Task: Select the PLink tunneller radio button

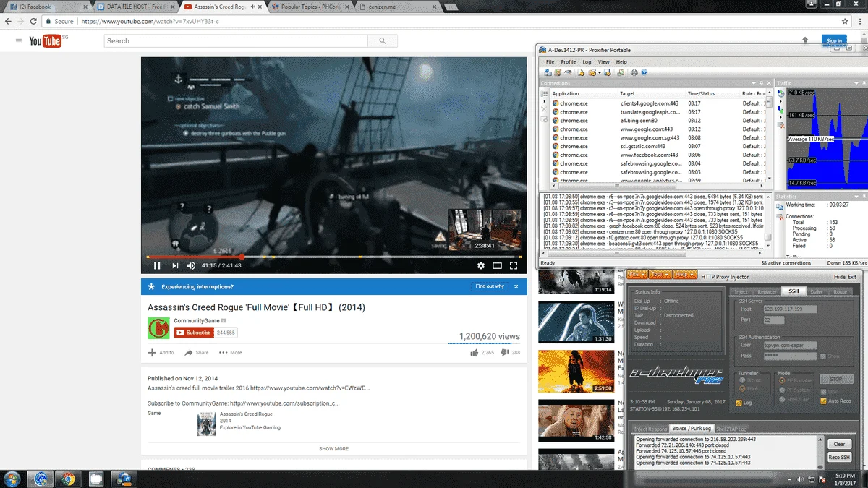Action: [x=742, y=389]
